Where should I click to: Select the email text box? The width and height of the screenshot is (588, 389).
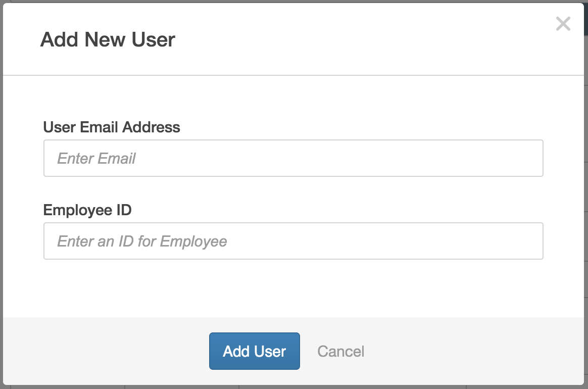(x=293, y=158)
